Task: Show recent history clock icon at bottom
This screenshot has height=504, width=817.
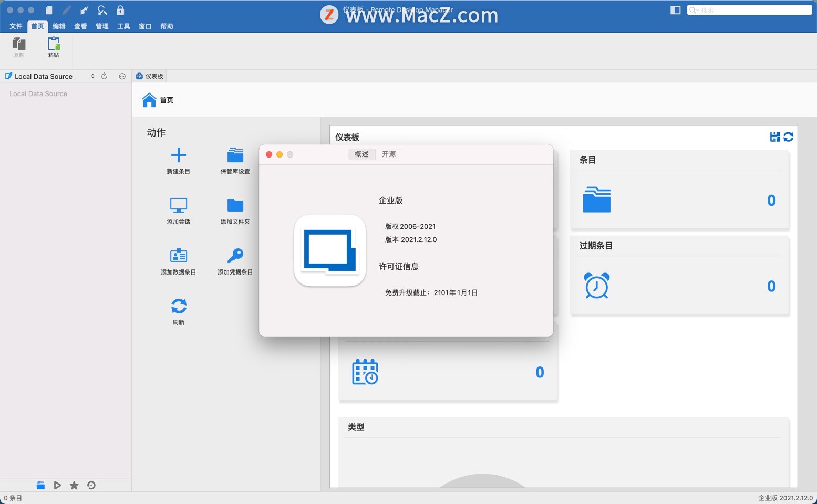Action: click(x=91, y=485)
